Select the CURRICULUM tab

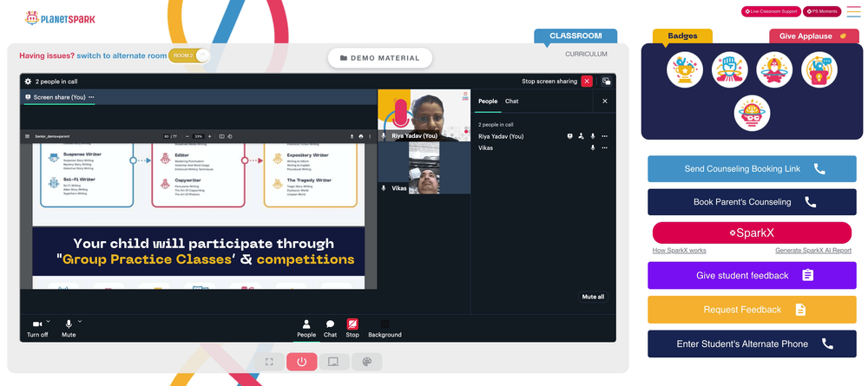pyautogui.click(x=586, y=54)
